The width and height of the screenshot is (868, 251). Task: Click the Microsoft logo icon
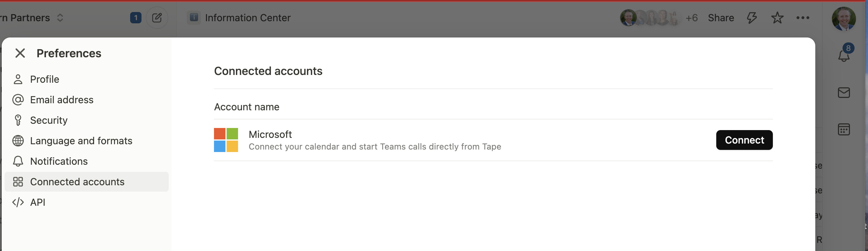pos(226,140)
